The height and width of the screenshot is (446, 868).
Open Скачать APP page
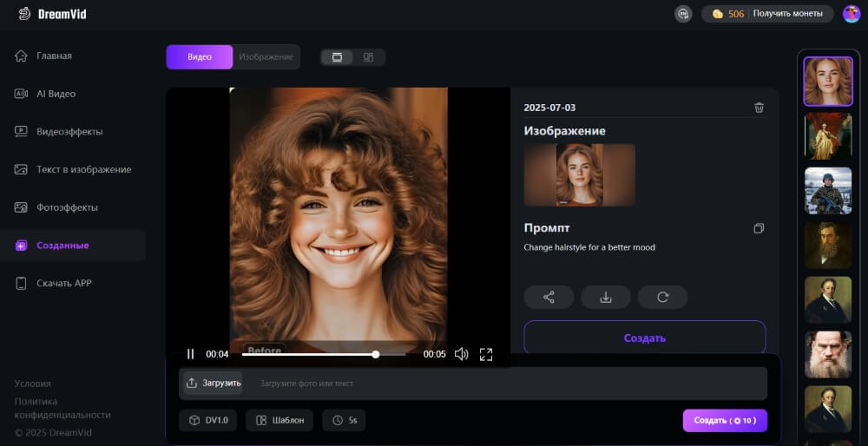[x=53, y=284]
